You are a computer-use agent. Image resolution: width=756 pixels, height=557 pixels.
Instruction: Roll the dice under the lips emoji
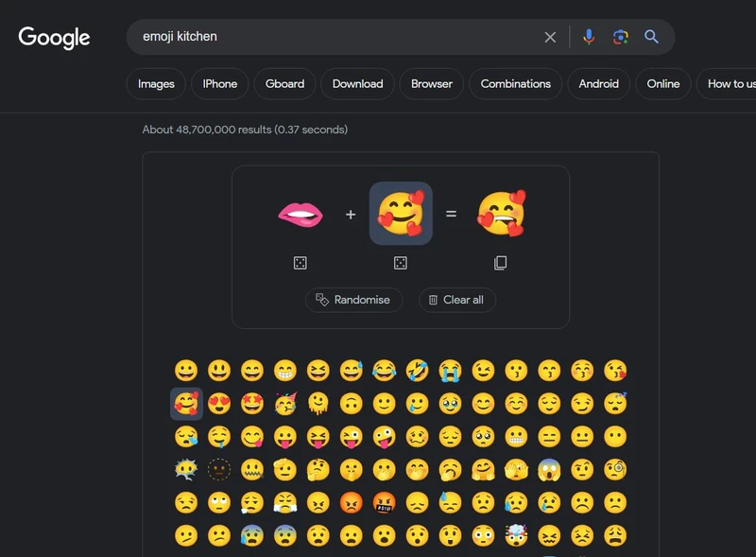click(301, 263)
